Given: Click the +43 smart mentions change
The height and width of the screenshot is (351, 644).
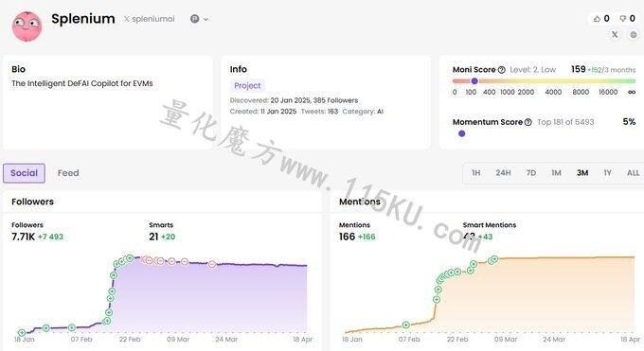Looking at the screenshot, I should tap(485, 237).
